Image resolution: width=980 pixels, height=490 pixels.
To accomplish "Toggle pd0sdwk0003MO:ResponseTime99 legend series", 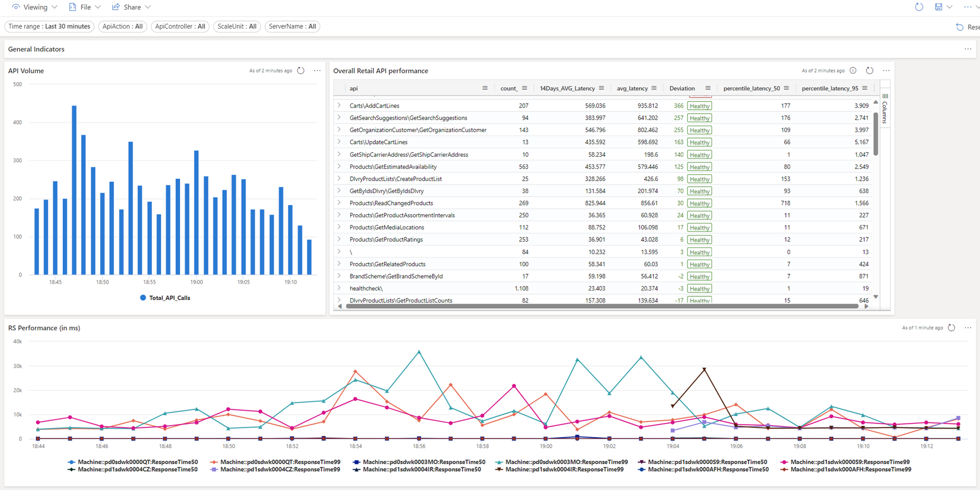I will point(561,462).
